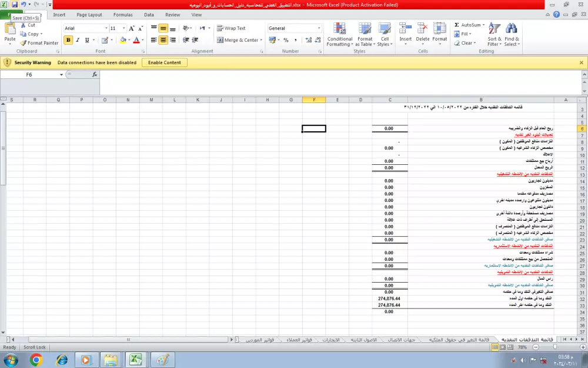This screenshot has height=368, width=588.
Task: Click the zoom slider handle
Action: [555, 347]
